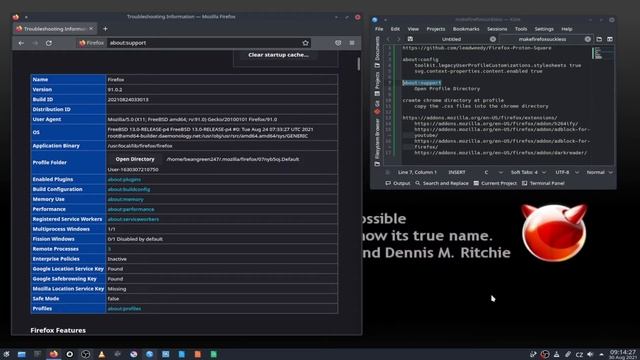640x360 pixels.
Task: Open Kate Projects menu
Action: [x=436, y=29]
